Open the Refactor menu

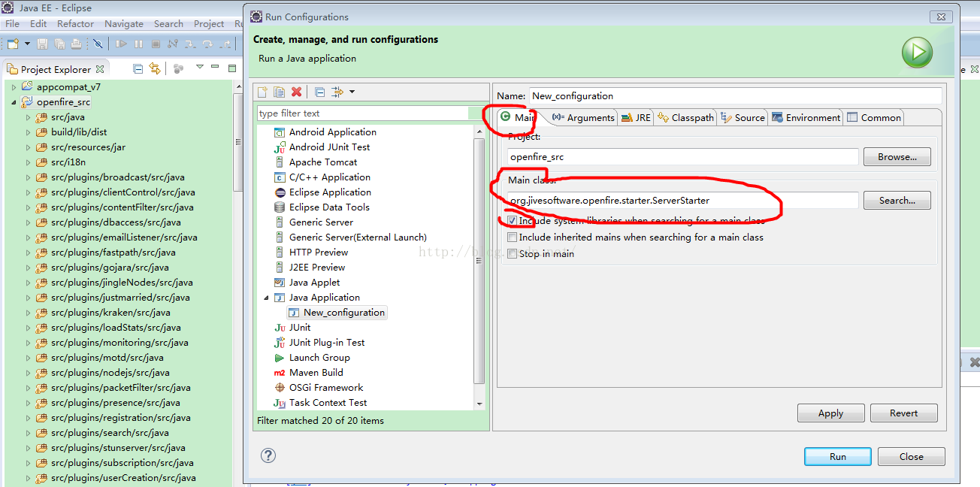point(75,23)
